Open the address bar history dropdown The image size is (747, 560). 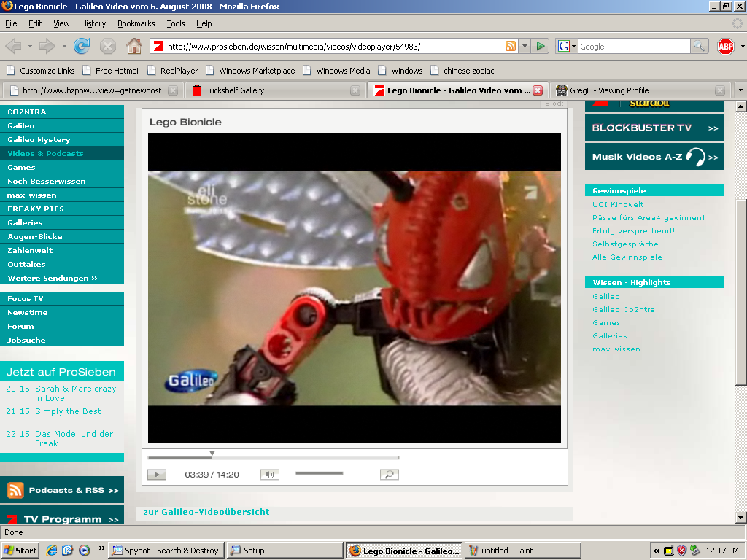tap(525, 46)
